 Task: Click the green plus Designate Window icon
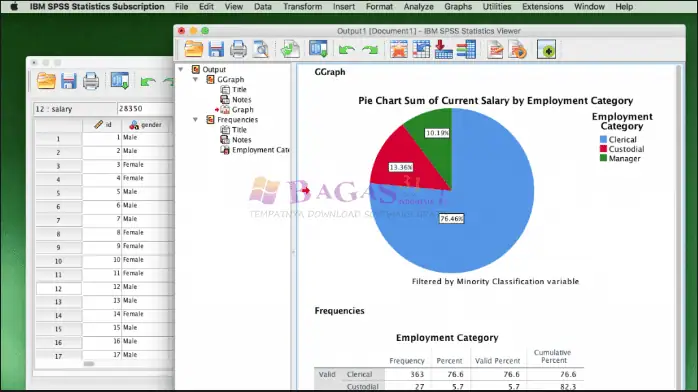point(547,49)
